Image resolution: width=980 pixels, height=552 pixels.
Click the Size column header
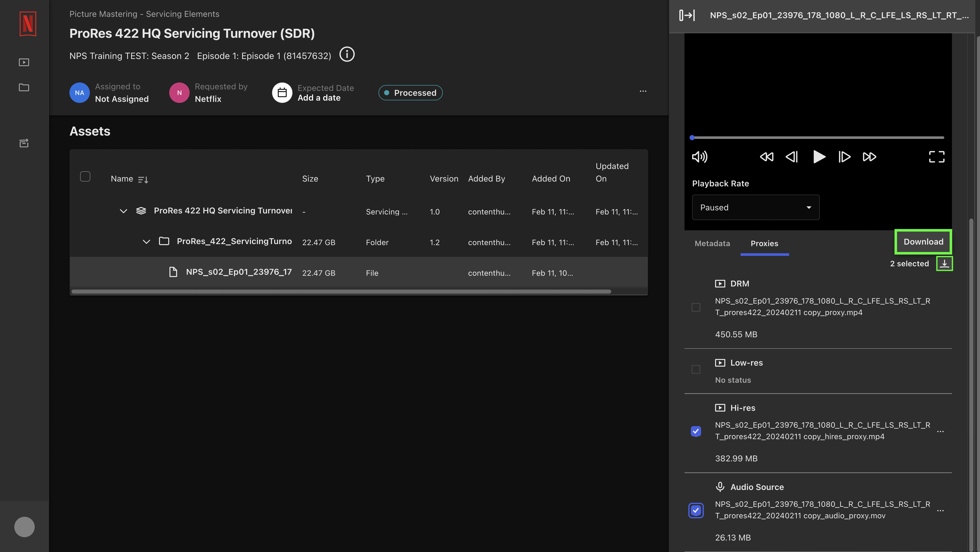pos(310,178)
